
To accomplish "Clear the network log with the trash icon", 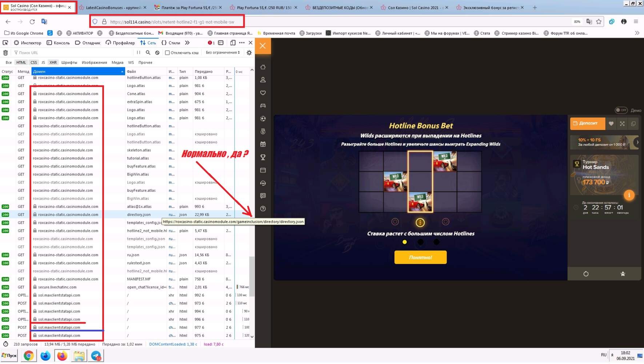I will pos(5,53).
